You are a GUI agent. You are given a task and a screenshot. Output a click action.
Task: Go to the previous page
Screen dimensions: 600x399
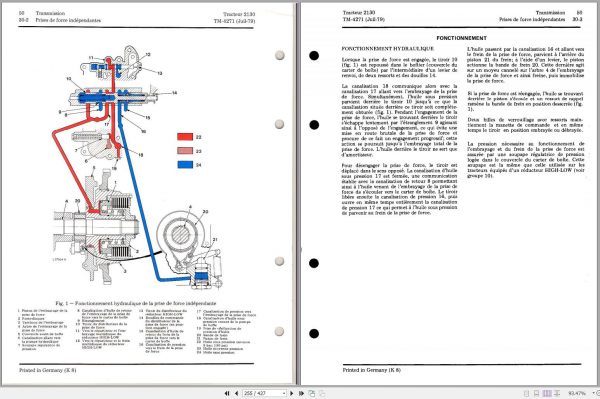click(236, 393)
